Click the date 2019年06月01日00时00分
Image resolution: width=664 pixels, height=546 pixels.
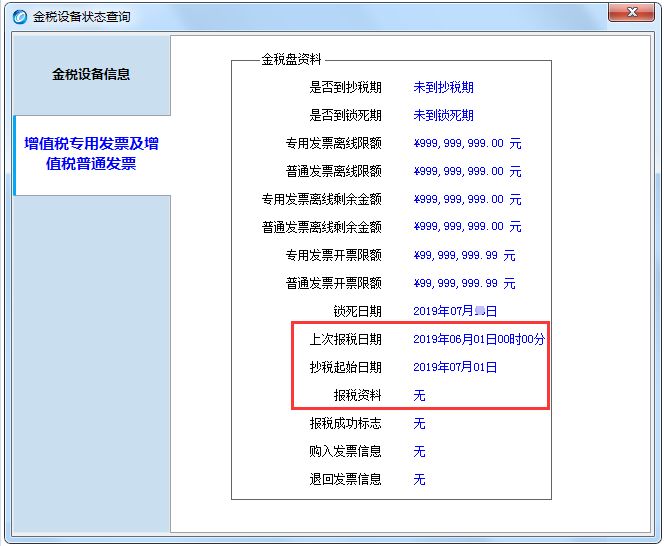click(479, 339)
